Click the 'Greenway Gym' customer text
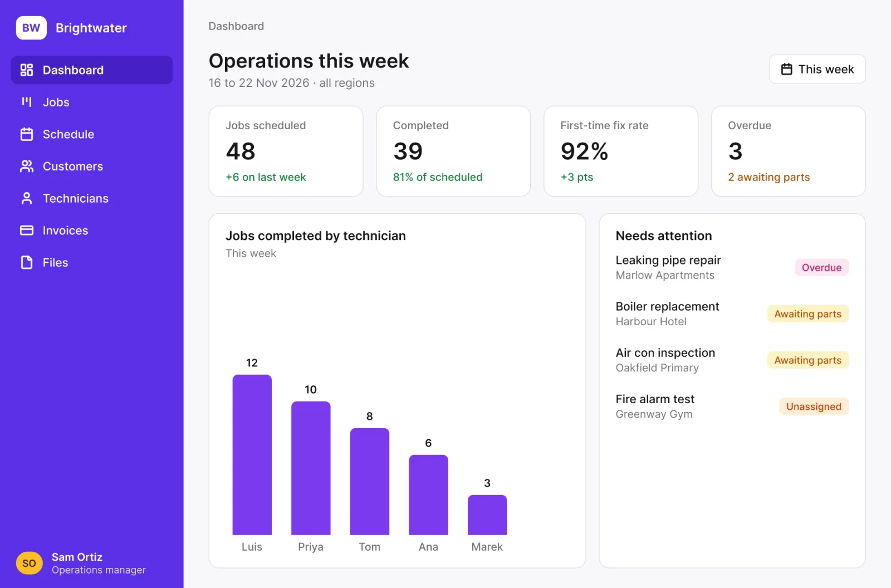Screen dimensions: 891x588 [x=654, y=414]
